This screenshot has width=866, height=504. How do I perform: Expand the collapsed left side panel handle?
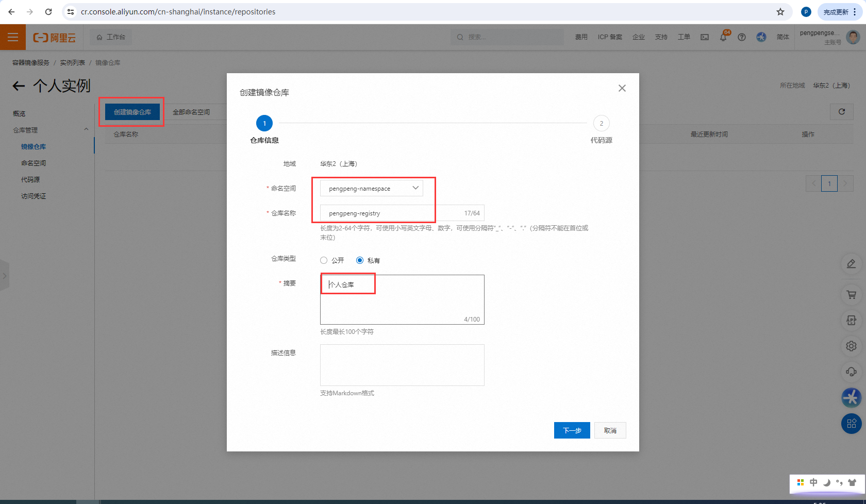point(4,276)
